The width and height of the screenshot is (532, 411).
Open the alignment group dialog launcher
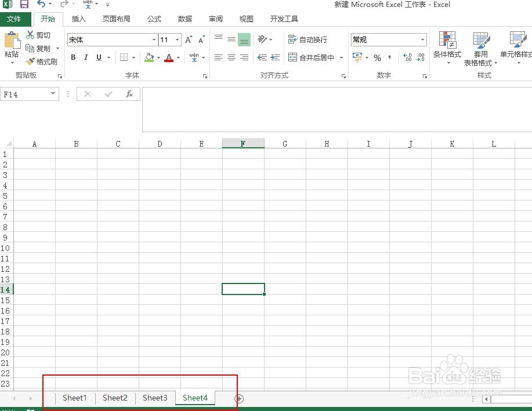[343, 77]
